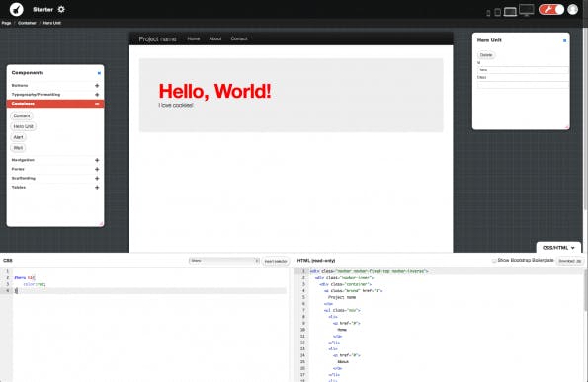
Task: Switch preview to laptop size
Action: pyautogui.click(x=510, y=12)
